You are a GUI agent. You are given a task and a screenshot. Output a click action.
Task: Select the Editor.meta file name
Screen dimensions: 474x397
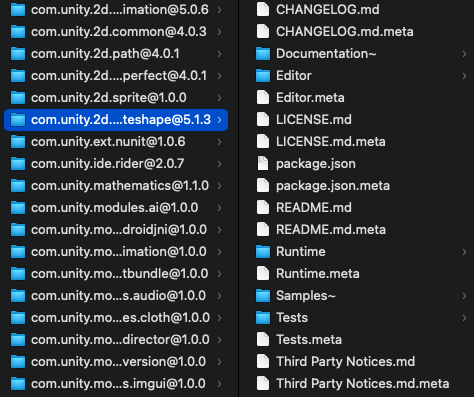pyautogui.click(x=310, y=98)
